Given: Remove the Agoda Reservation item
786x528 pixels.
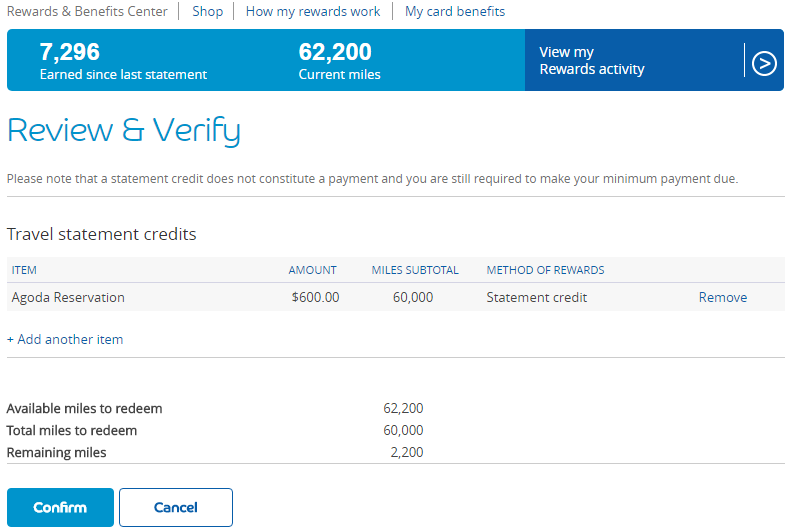Looking at the screenshot, I should pos(722,297).
